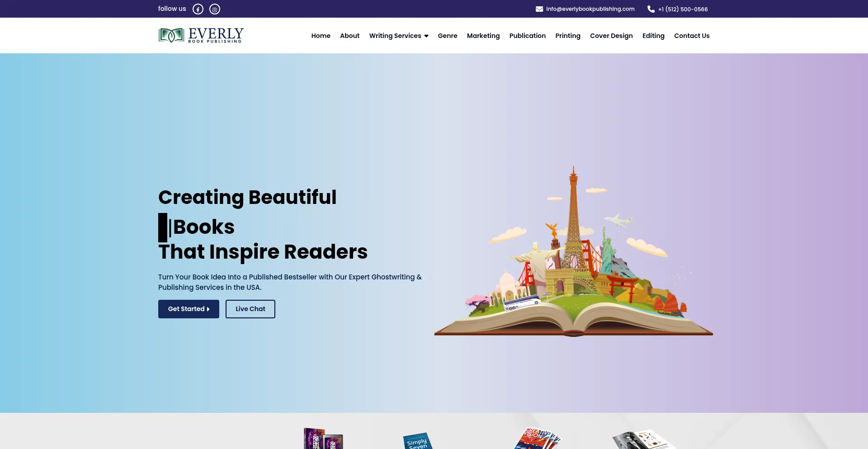Open the Editing menu item
The image size is (868, 449).
click(653, 36)
